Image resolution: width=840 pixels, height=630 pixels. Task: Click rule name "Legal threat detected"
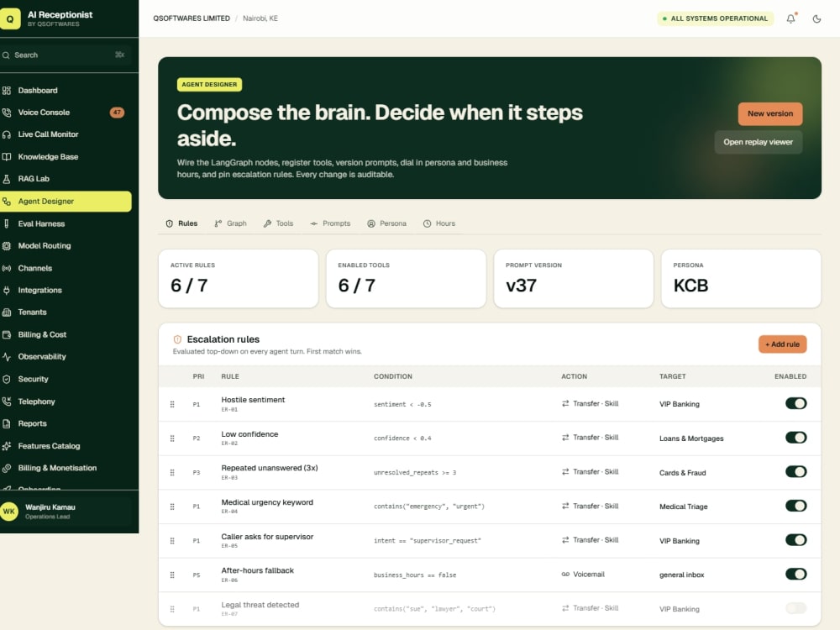coord(260,605)
